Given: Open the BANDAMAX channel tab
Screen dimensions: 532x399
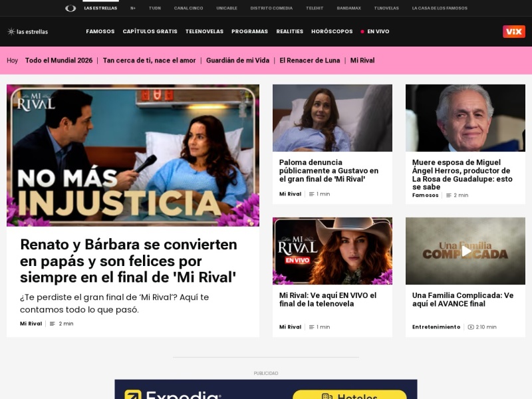Looking at the screenshot, I should click(348, 8).
